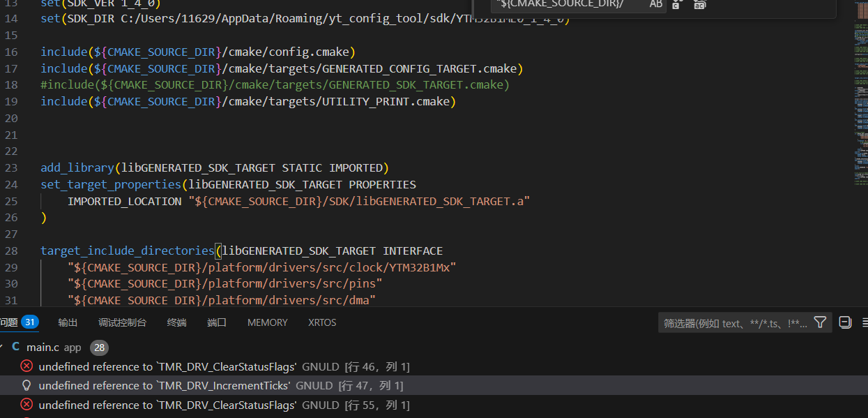Toggle Preserve Case AB option in replace field
Viewport: 868px width, 418px height.
coord(655,5)
